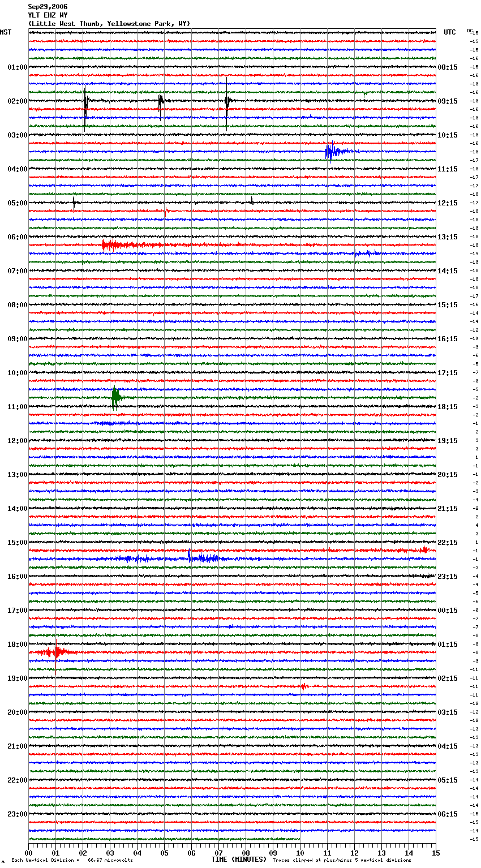481x868 pixels.
Task: Select the small red event near minute 10 after 19:00
Action: click(304, 687)
